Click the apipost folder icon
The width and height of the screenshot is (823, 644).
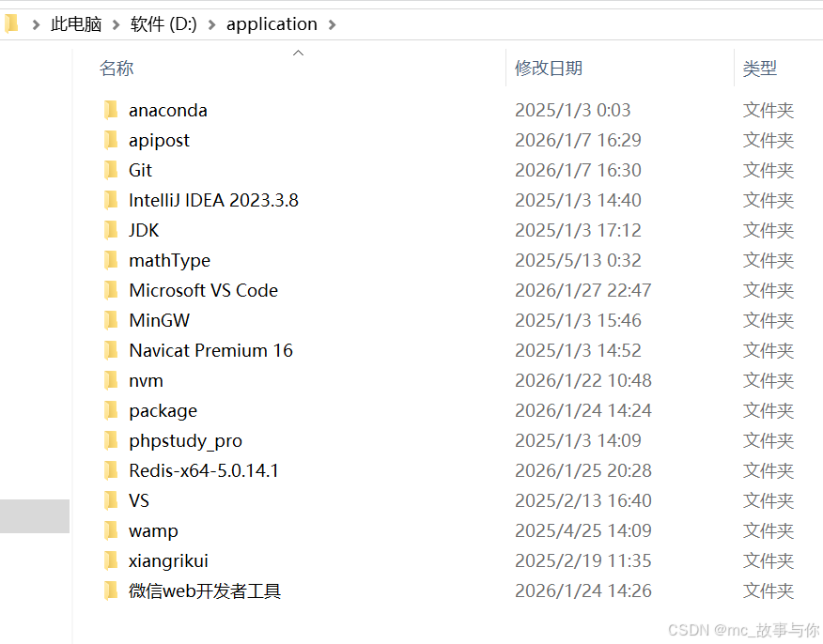(111, 140)
